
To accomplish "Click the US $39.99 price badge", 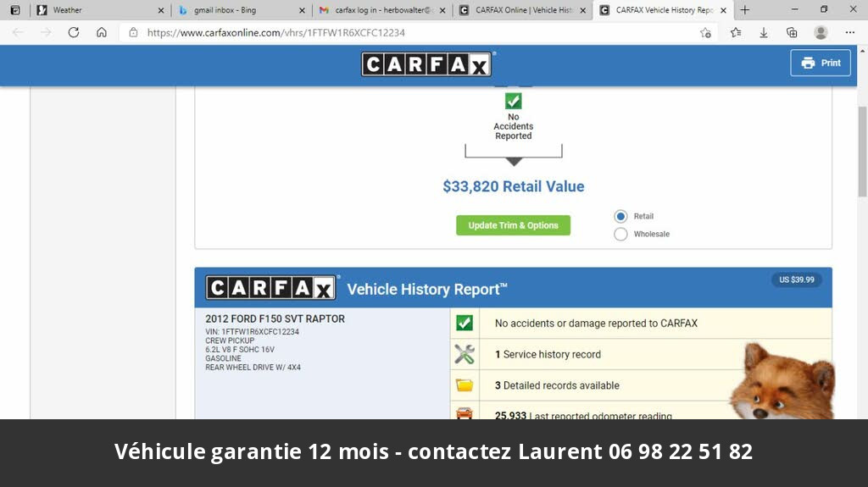I will pos(797,280).
